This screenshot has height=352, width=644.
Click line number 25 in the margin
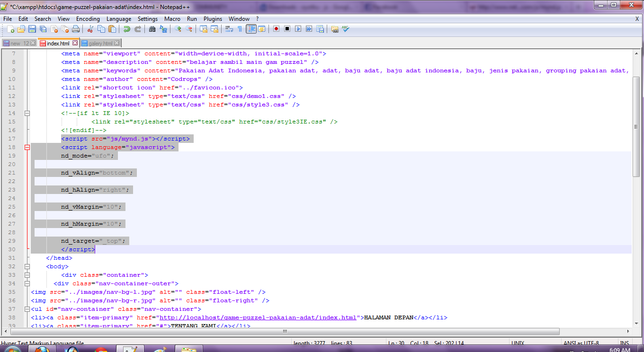tap(12, 207)
